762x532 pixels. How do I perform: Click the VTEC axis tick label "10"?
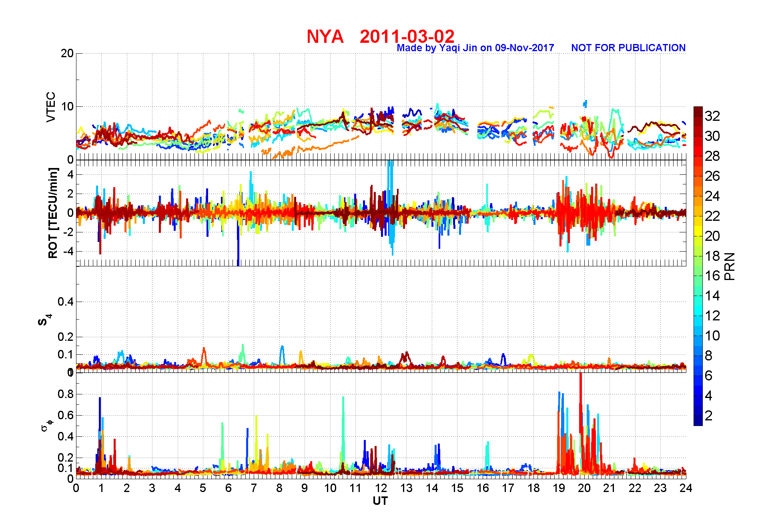click(x=67, y=106)
